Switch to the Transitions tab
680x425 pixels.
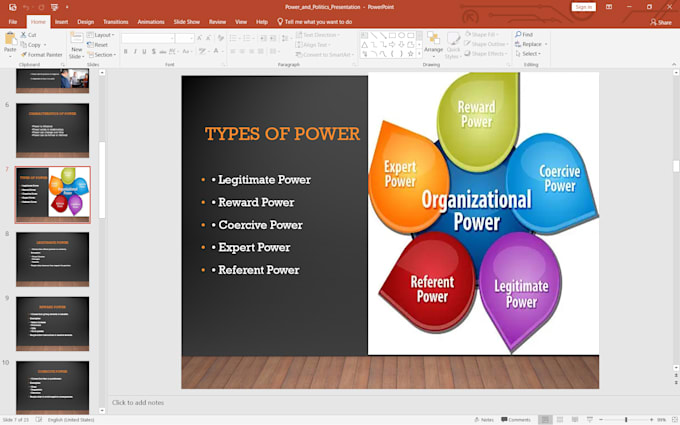(x=116, y=22)
